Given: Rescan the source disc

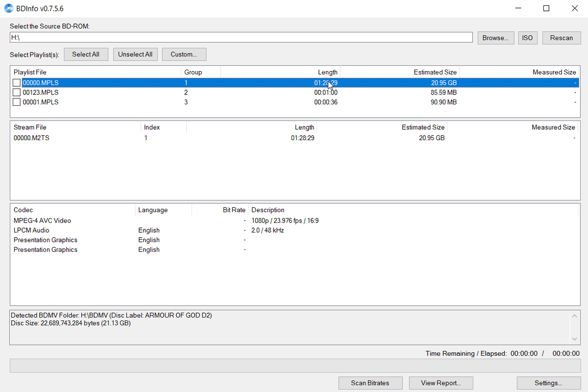Looking at the screenshot, I should 562,38.
